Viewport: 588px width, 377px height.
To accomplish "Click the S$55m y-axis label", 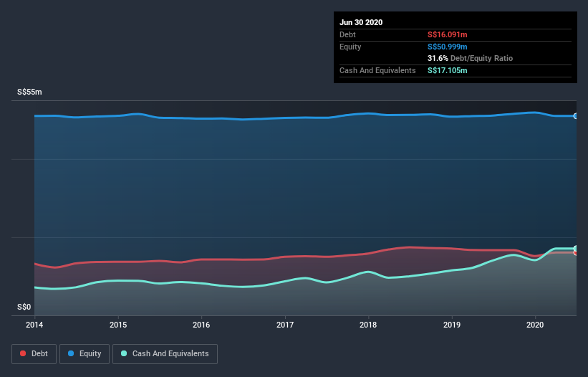I will [x=29, y=92].
